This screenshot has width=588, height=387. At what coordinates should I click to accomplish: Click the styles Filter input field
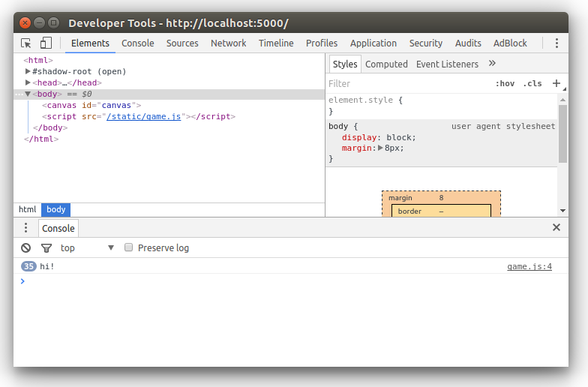point(409,84)
